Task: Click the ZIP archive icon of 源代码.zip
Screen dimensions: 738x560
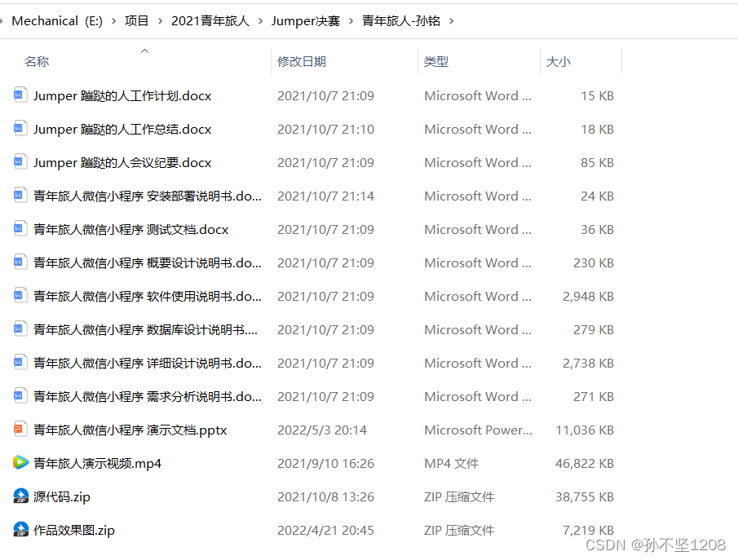Action: tap(20, 496)
